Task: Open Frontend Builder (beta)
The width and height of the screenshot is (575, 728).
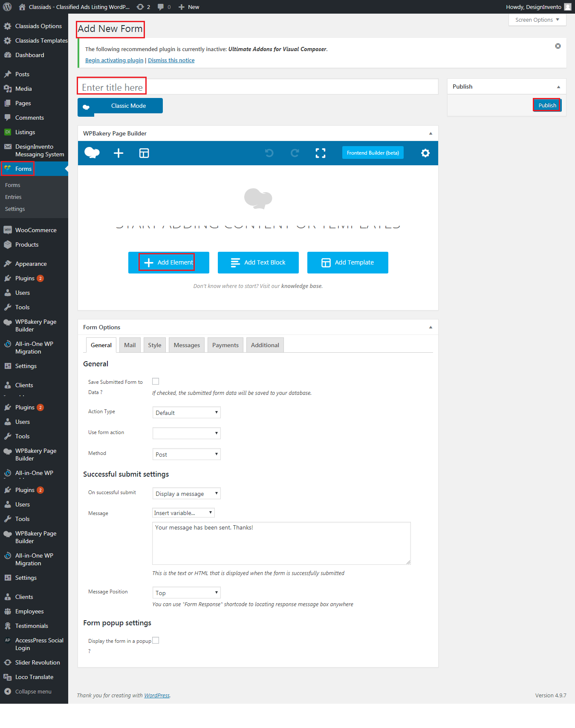Action: [373, 153]
